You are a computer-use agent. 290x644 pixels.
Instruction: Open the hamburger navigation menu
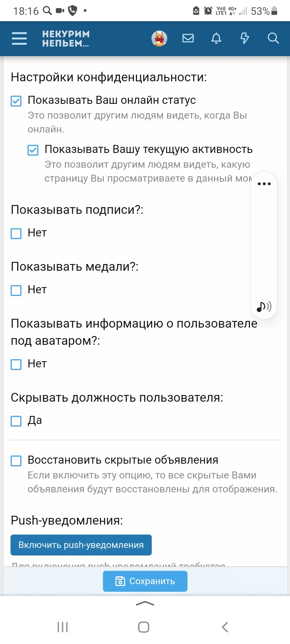click(19, 38)
